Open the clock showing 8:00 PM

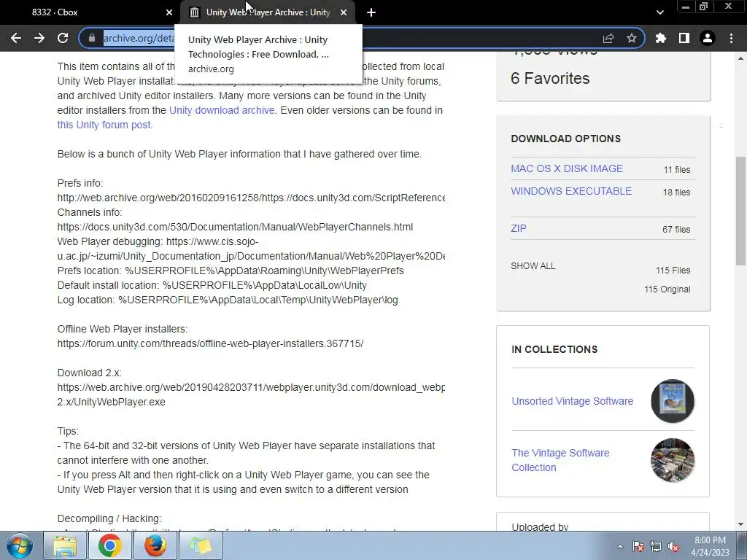click(710, 546)
